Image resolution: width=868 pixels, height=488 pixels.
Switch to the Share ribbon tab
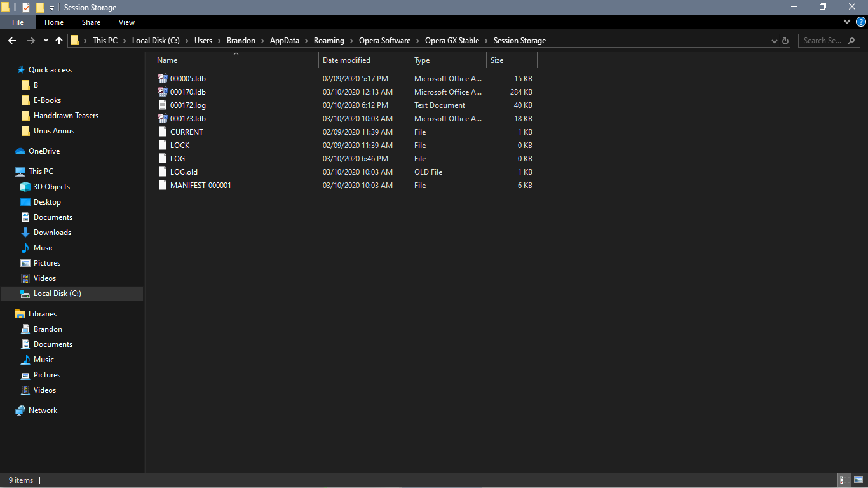[x=91, y=22]
